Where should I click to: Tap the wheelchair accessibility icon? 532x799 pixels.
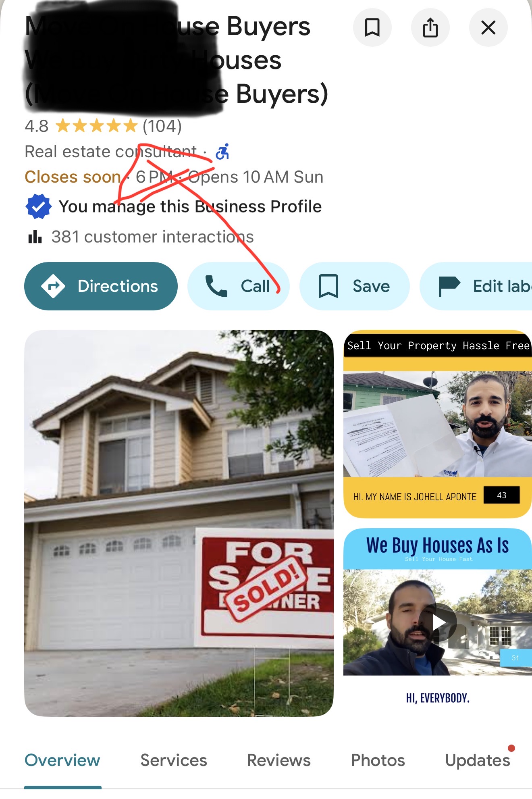pyautogui.click(x=222, y=152)
